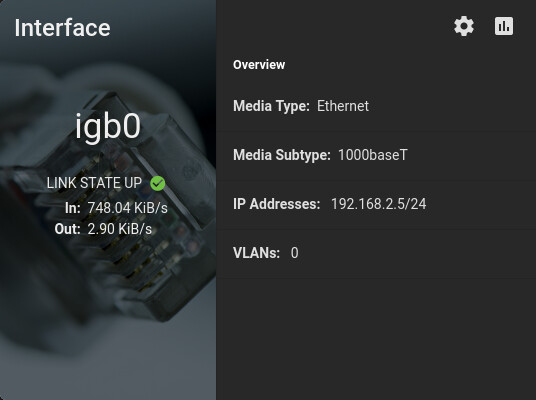Click the 1000baseT subtype value
Screen dimensions: 536x400
pos(373,155)
